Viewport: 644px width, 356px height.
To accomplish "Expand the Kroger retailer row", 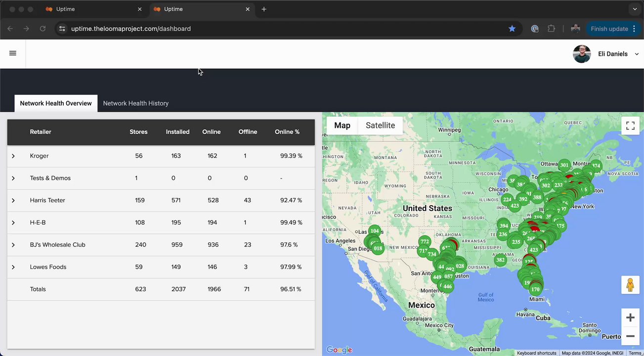I will (13, 156).
